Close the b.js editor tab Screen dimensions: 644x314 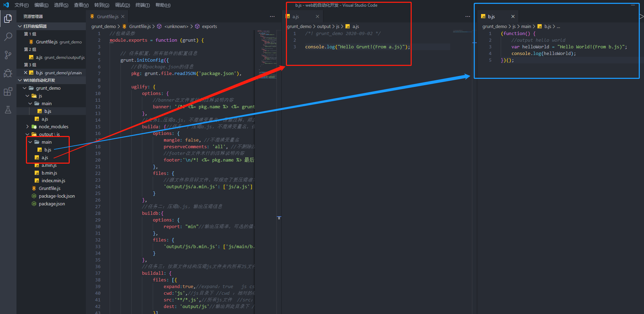[x=513, y=16]
